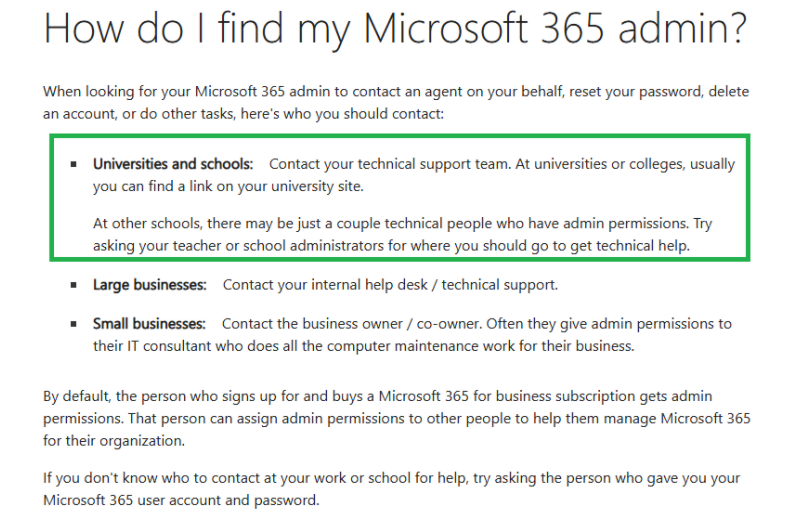812x520 pixels.
Task: Select the 'Large businesses:' bold label
Action: tap(150, 285)
